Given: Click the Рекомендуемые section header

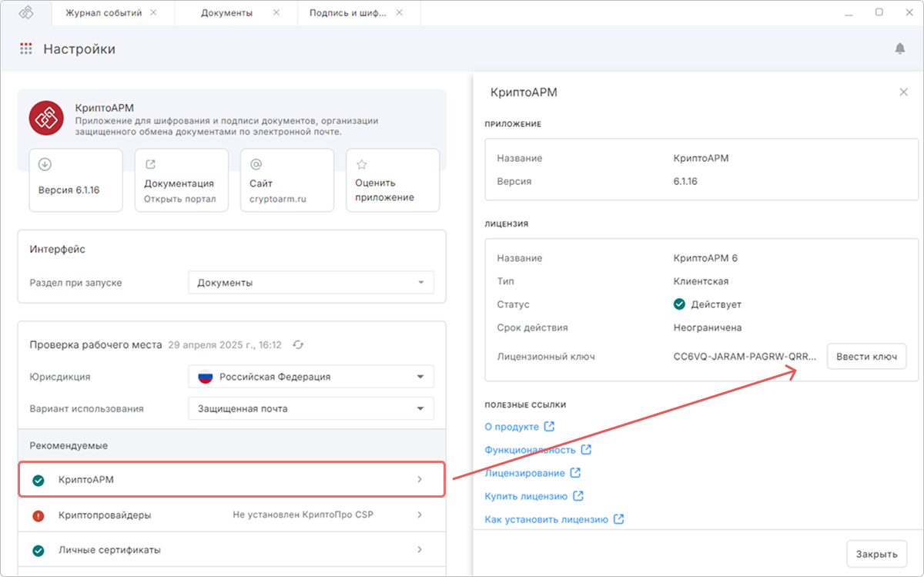Looking at the screenshot, I should coord(69,445).
